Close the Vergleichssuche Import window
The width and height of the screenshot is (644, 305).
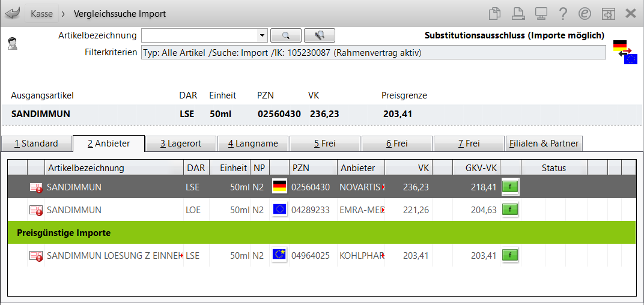point(630,14)
